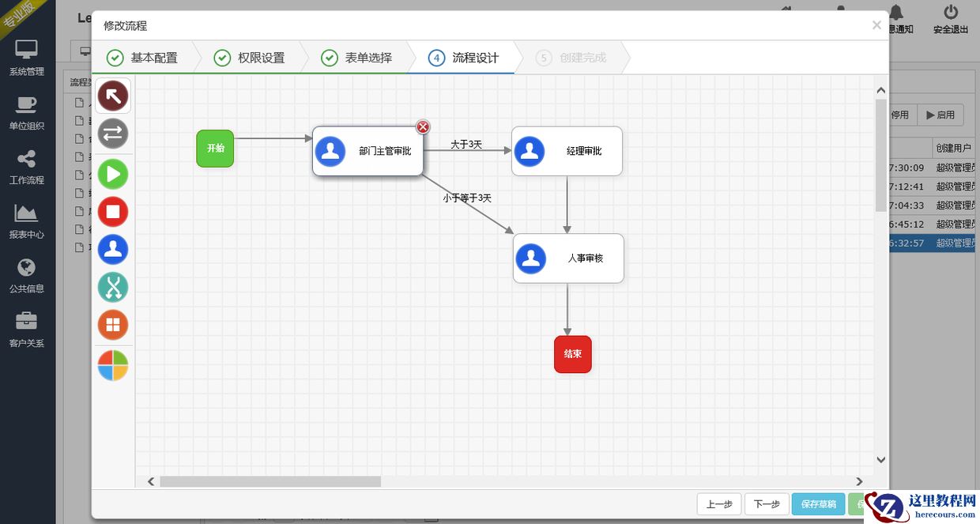Click user icon in 部门主管审批 node

tap(330, 152)
